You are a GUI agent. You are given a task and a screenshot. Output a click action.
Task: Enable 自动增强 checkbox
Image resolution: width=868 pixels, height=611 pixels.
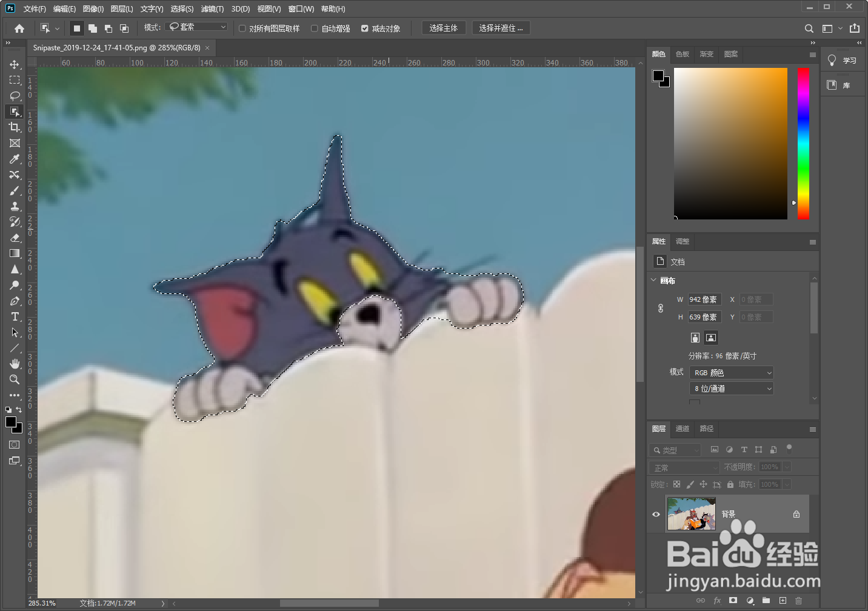[x=315, y=28]
